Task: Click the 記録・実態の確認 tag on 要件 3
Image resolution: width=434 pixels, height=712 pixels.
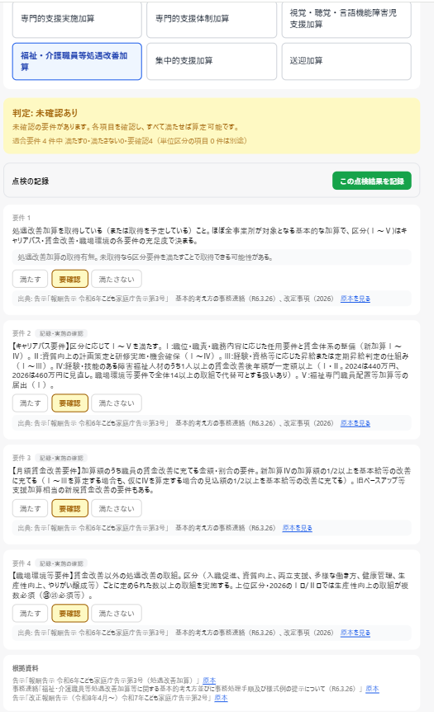Action: 61,458
